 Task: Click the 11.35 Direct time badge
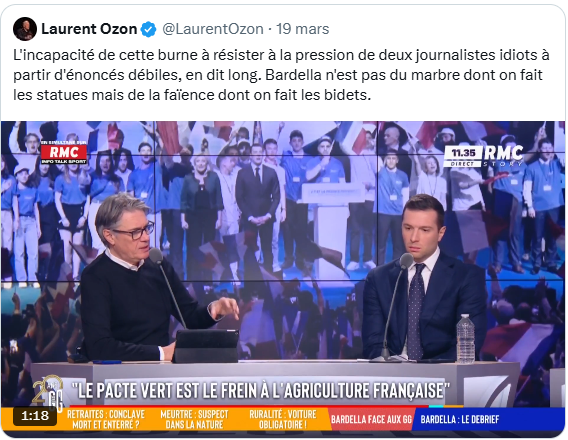pyautogui.click(x=463, y=156)
